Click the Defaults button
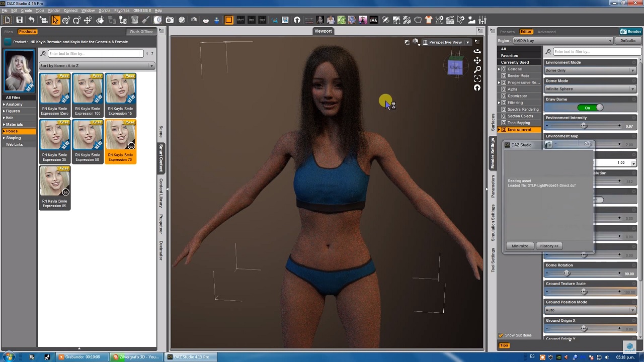 coord(627,41)
